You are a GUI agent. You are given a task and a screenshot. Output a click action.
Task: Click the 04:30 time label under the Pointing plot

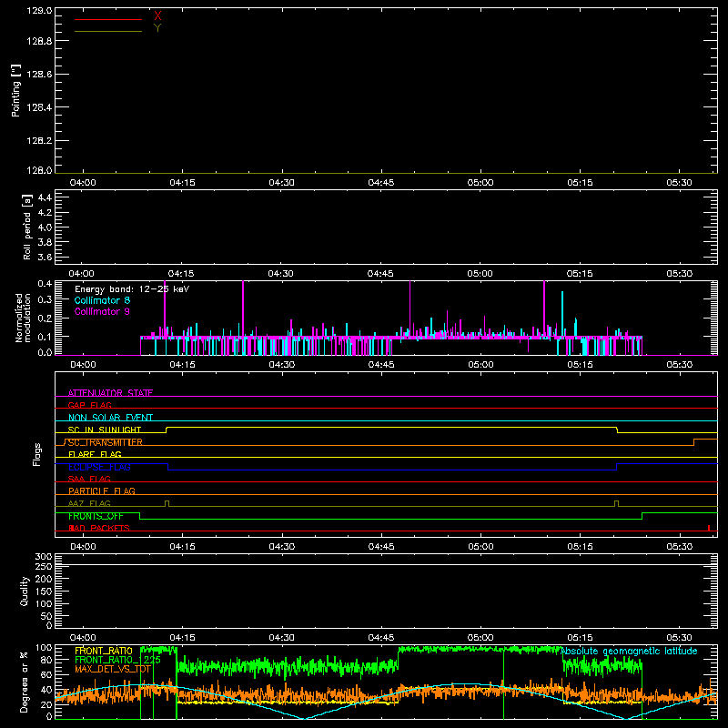coord(282,183)
